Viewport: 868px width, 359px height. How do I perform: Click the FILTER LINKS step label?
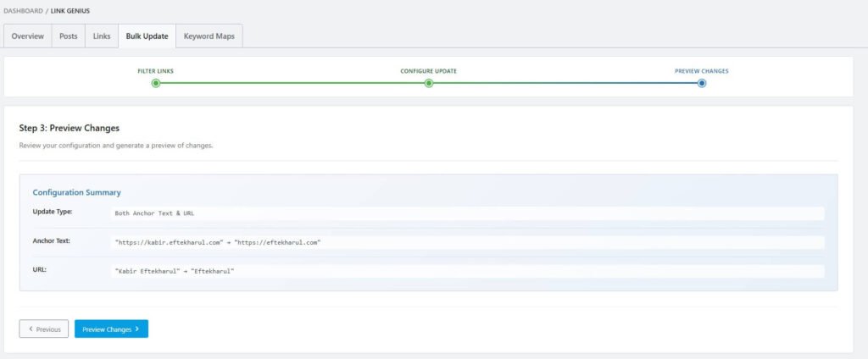pyautogui.click(x=156, y=71)
